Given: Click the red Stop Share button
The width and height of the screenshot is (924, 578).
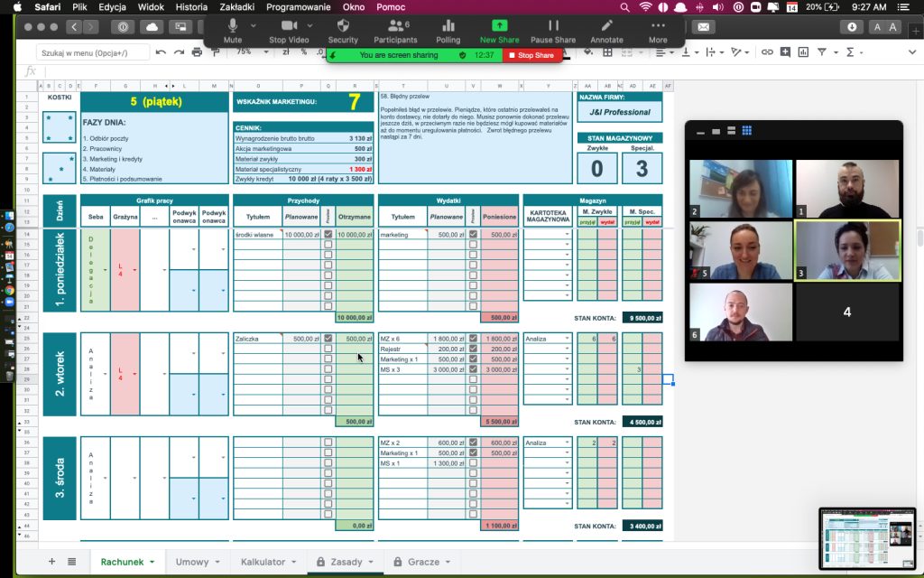Looking at the screenshot, I should 532,55.
